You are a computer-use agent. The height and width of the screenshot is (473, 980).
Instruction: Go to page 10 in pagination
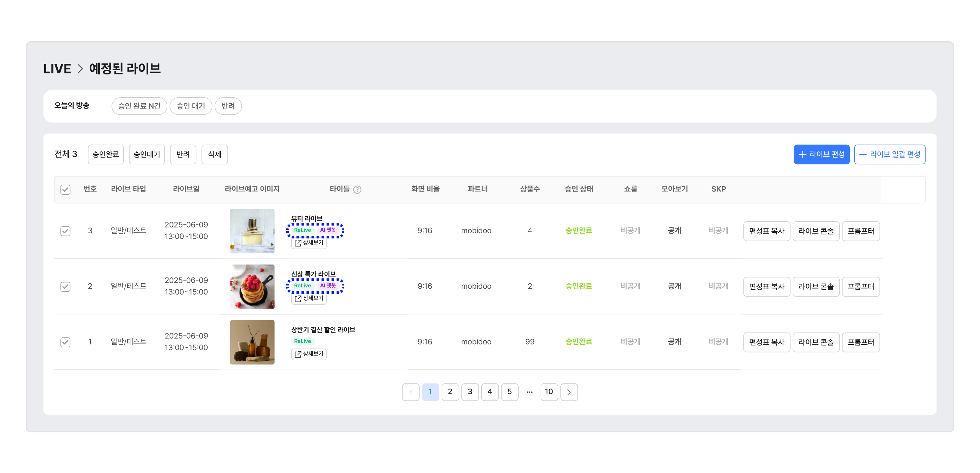tap(549, 391)
